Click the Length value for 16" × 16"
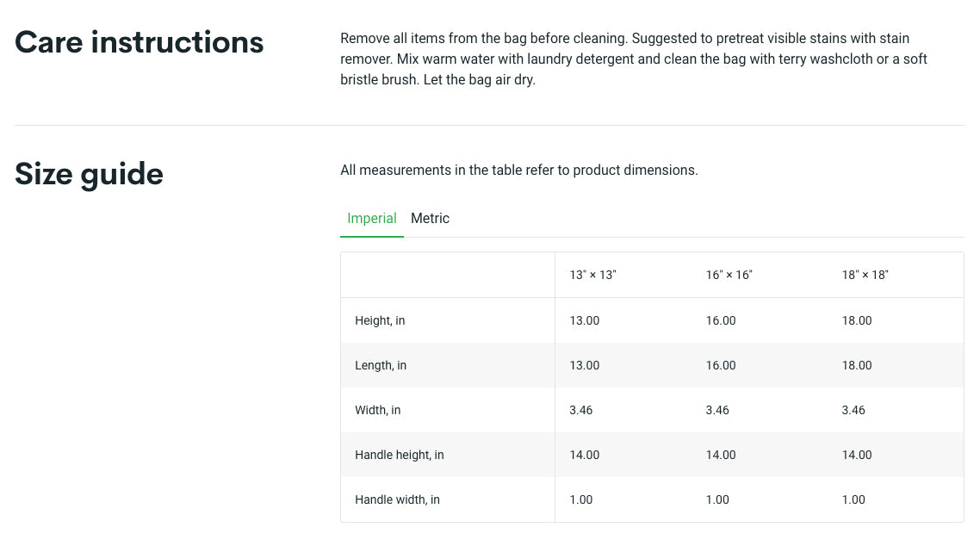The width and height of the screenshot is (980, 552). [x=721, y=365]
